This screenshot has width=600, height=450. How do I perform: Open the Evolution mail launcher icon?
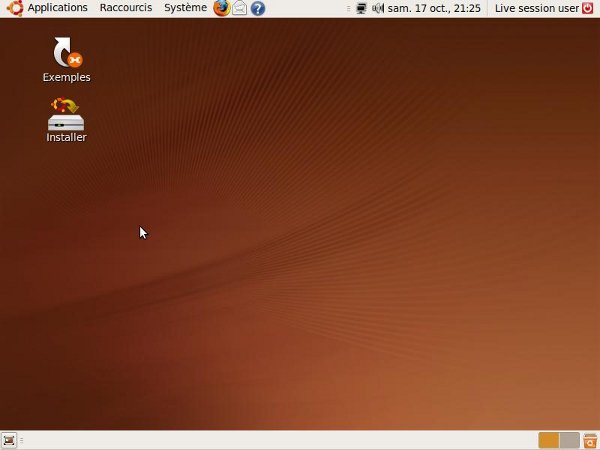pyautogui.click(x=240, y=8)
